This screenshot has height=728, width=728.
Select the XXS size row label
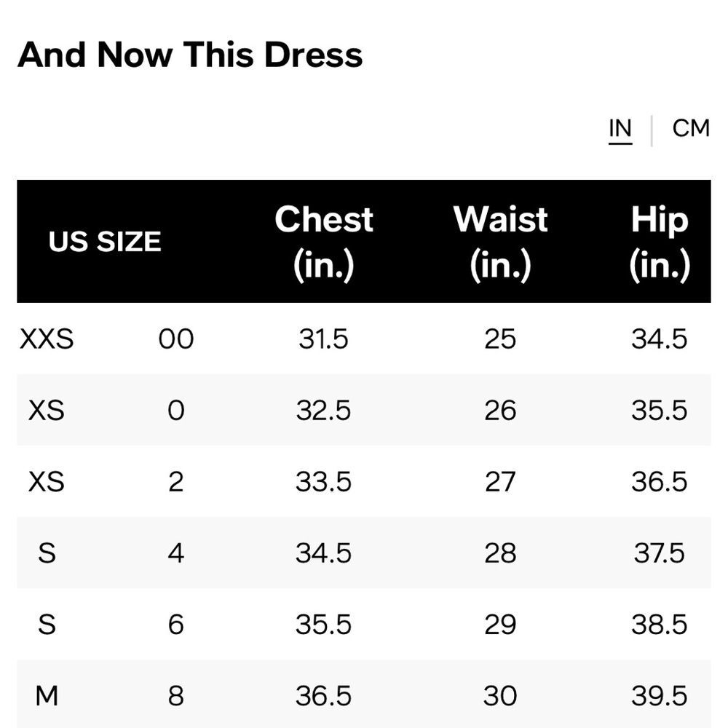click(47, 339)
